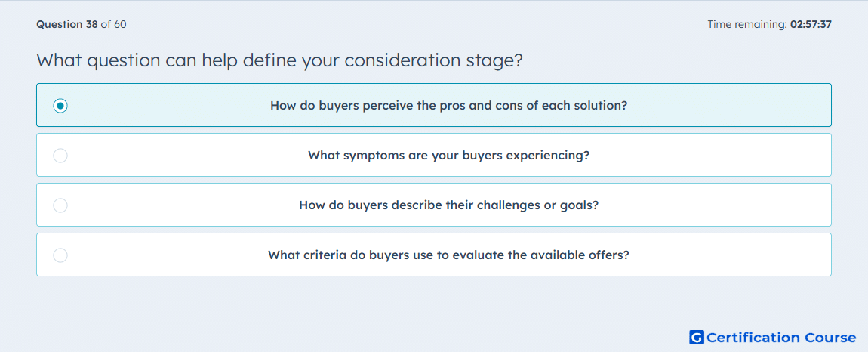Click the 02:57:37 countdown timer value

[x=811, y=25]
